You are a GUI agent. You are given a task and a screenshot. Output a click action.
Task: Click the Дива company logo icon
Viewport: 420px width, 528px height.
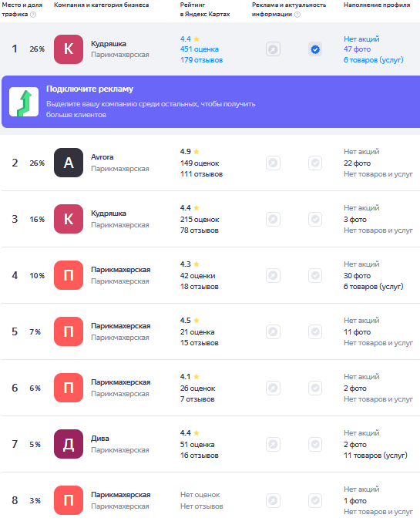[x=69, y=444]
